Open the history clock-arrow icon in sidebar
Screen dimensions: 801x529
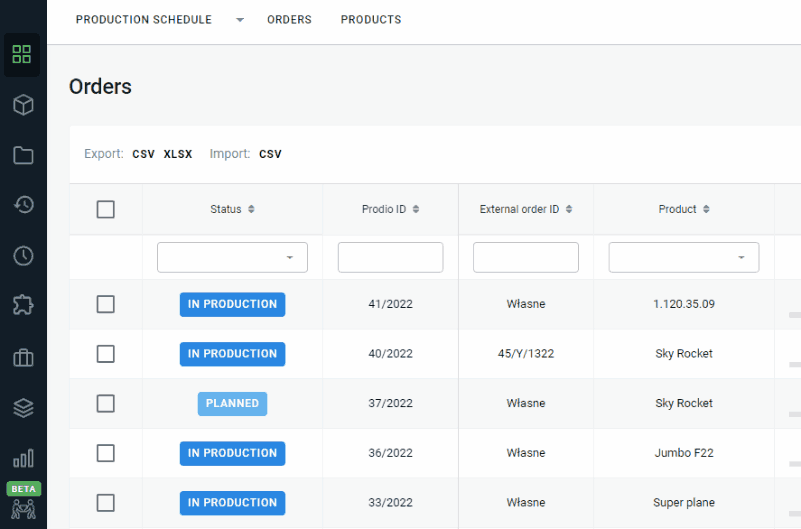pyautogui.click(x=23, y=205)
